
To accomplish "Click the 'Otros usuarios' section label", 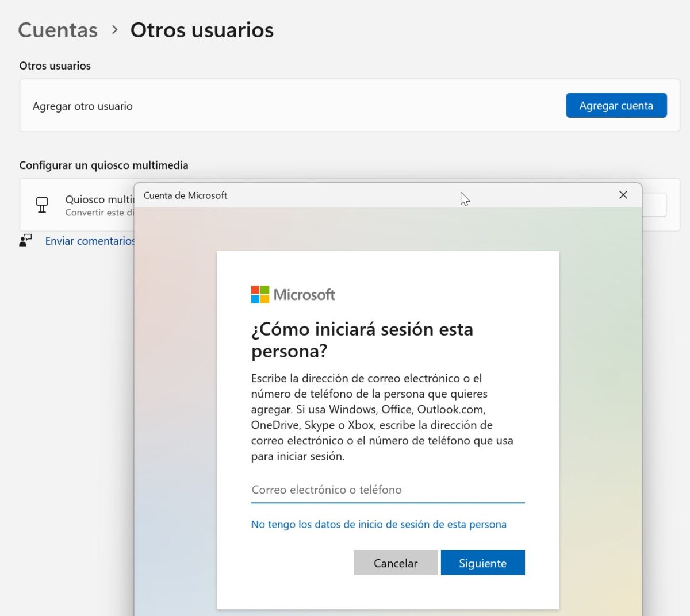I will tap(55, 66).
